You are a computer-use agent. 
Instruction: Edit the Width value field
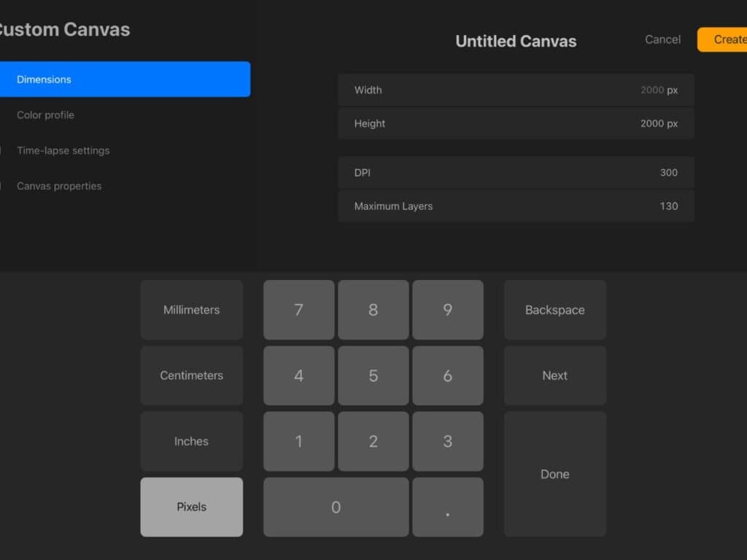516,90
